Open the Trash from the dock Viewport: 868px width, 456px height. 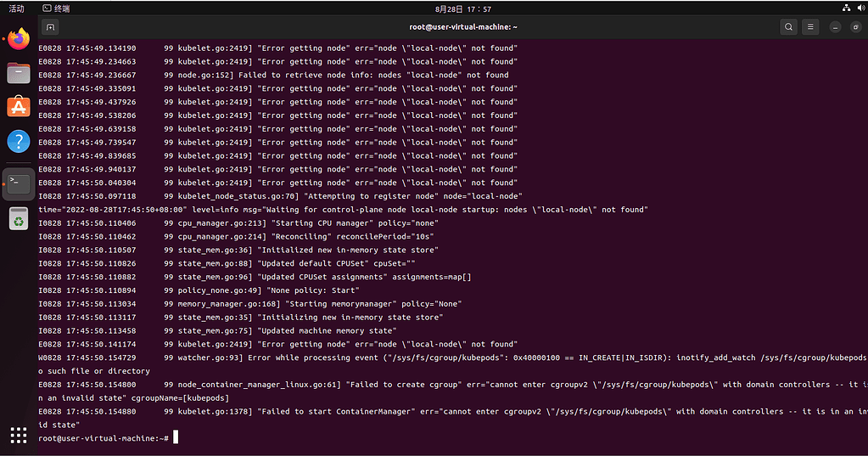tap(19, 220)
